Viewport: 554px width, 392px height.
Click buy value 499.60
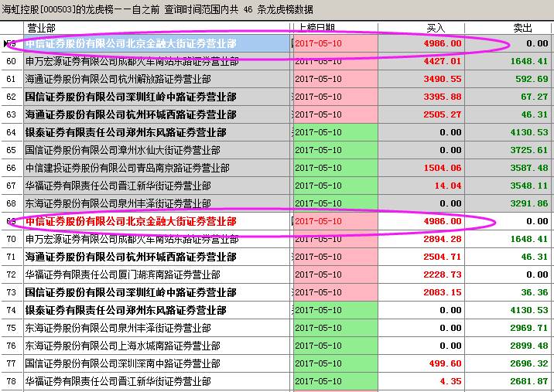[445, 363]
